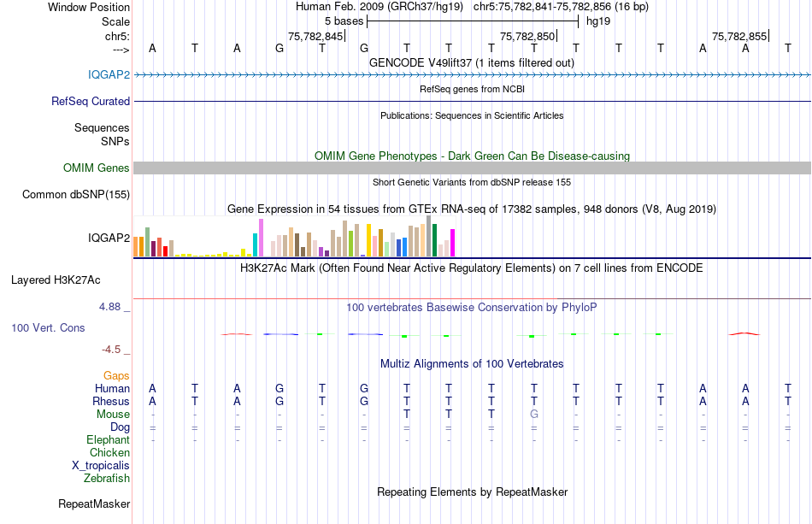Click the tall violet bar in GTEx chart
This screenshot has height=524, width=812.
[261, 238]
